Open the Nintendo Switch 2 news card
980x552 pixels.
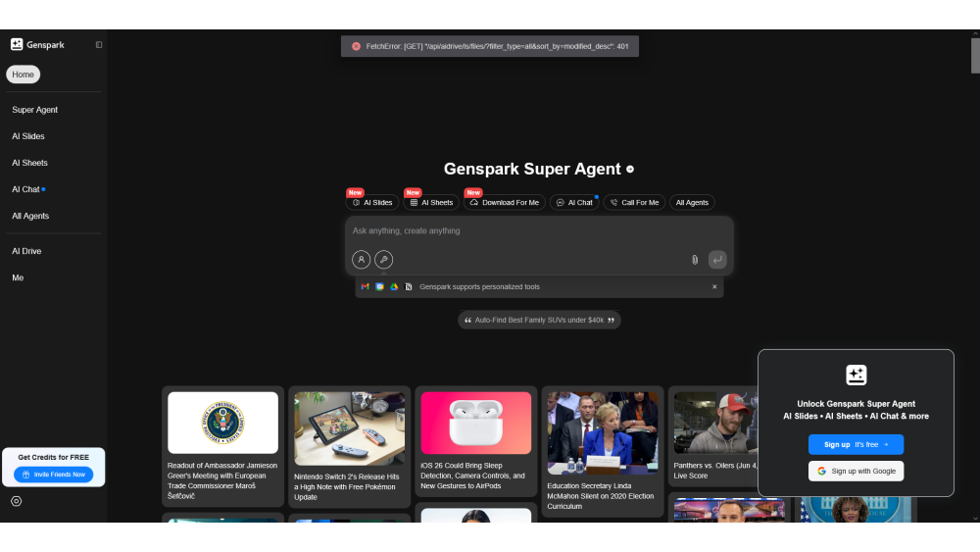click(350, 447)
